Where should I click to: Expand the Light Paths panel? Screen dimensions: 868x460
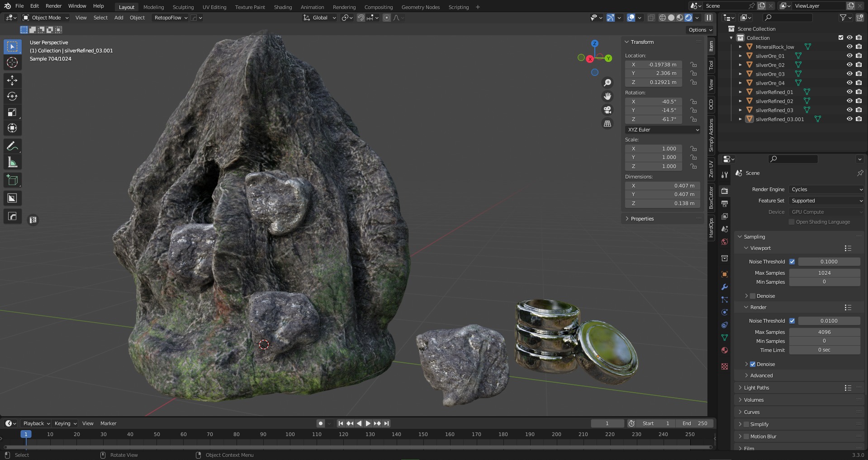tap(756, 388)
